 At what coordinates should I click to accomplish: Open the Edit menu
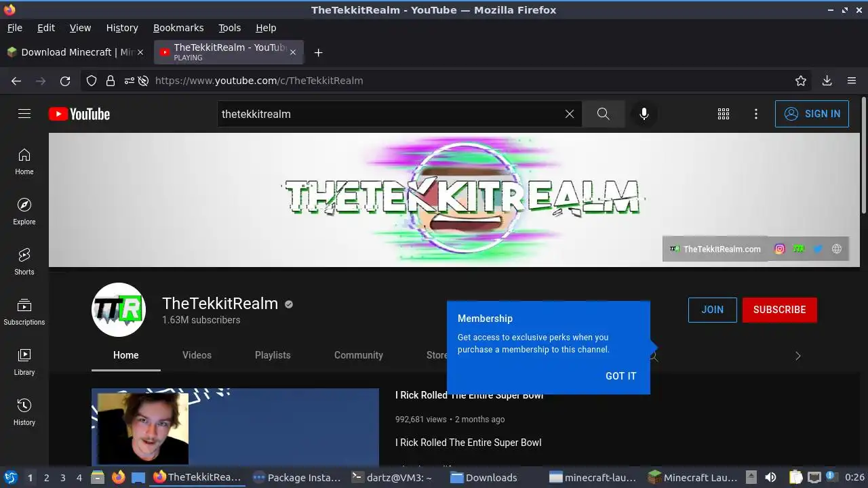(x=46, y=28)
